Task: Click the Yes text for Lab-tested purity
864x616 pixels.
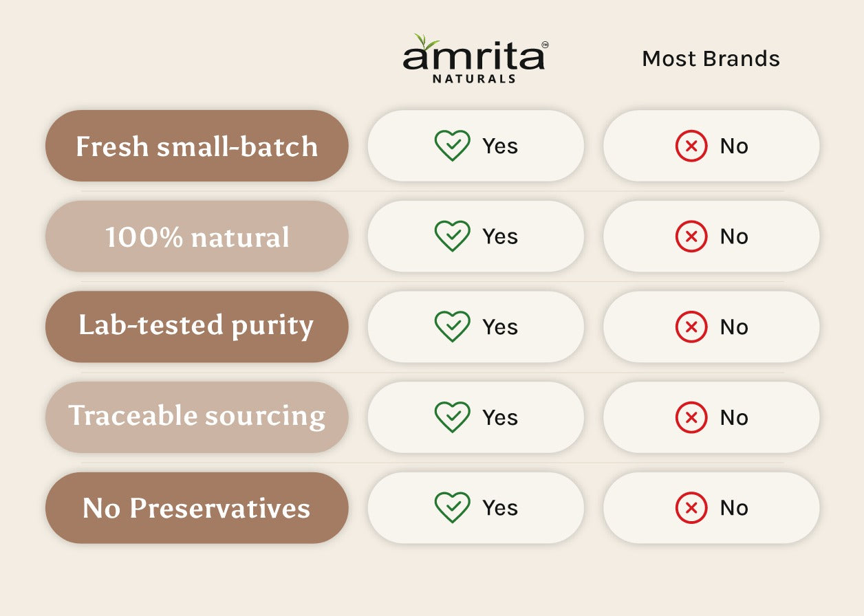Action: (x=500, y=327)
